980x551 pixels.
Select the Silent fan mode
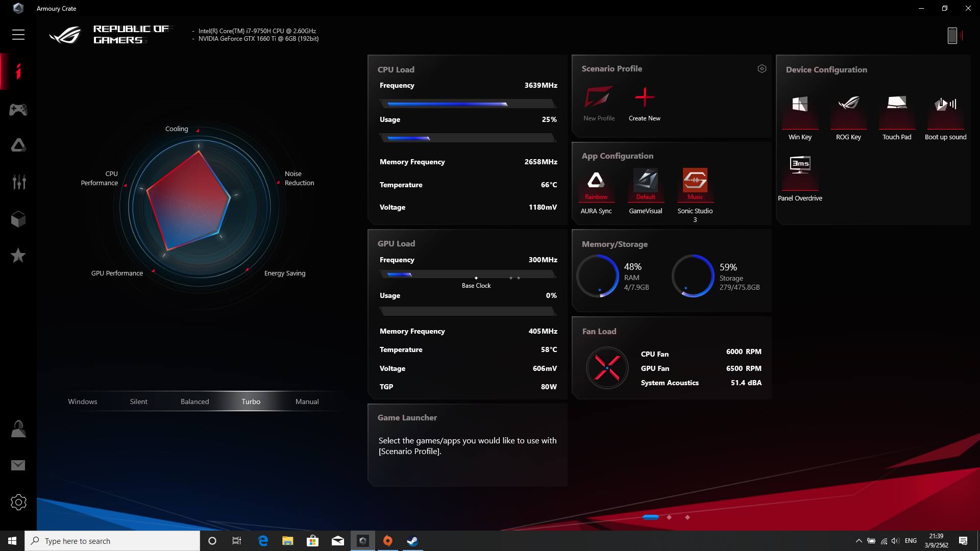coord(138,402)
